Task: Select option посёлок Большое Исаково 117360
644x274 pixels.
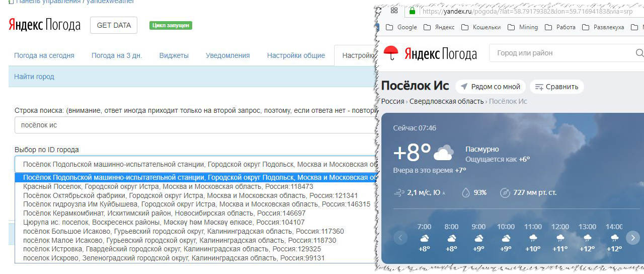Action: (x=195, y=231)
